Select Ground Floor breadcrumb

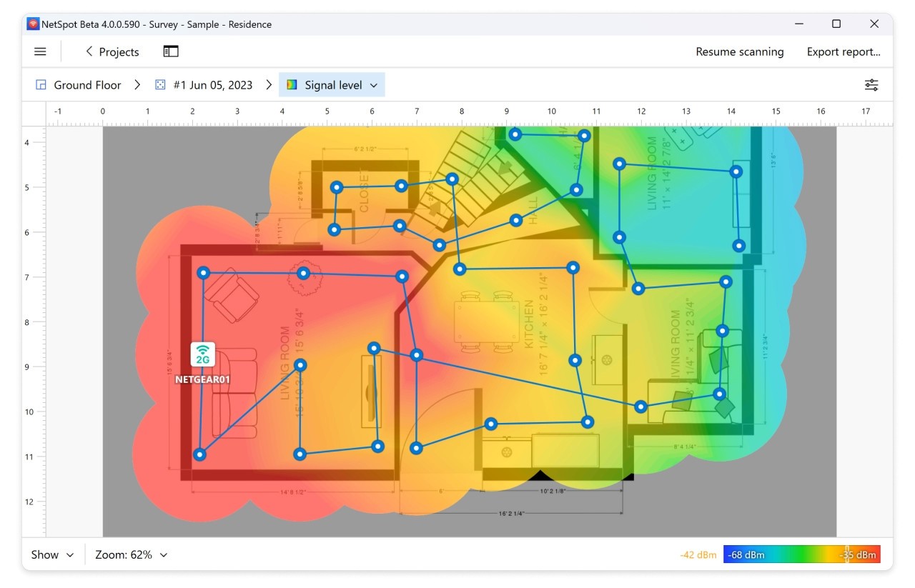click(x=87, y=85)
